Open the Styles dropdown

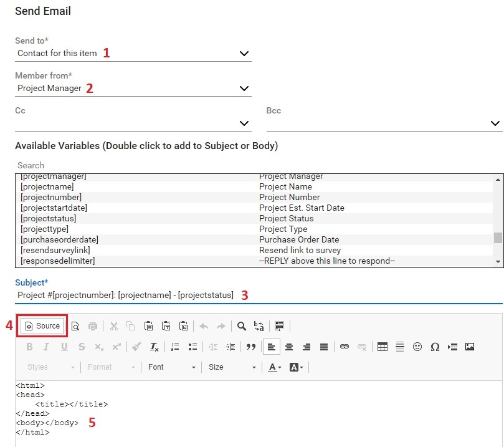[x=50, y=367]
